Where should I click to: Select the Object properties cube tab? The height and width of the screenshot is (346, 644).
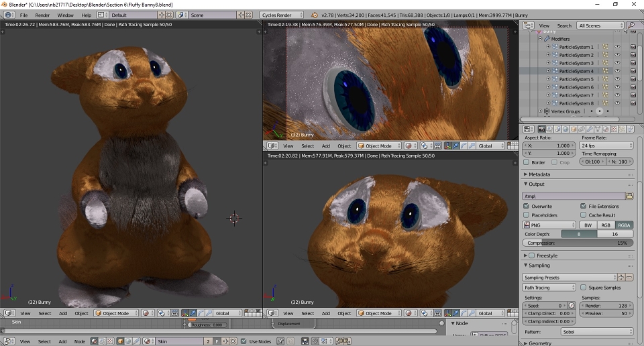(x=574, y=129)
